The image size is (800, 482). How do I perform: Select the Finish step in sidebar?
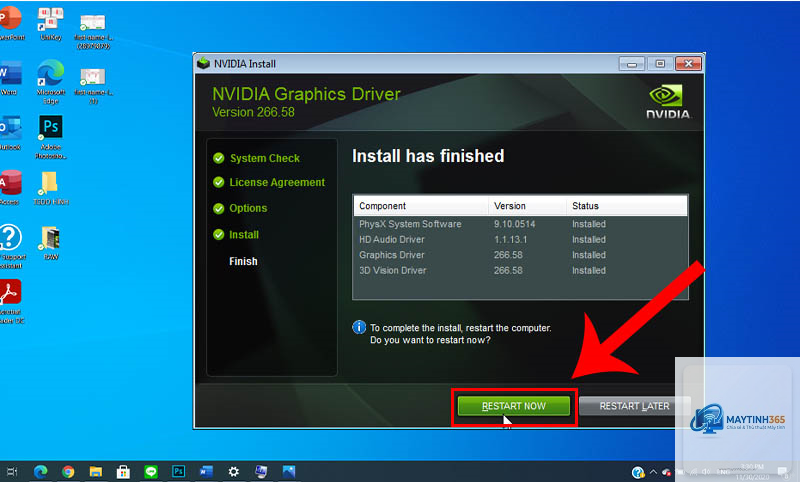[x=243, y=261]
